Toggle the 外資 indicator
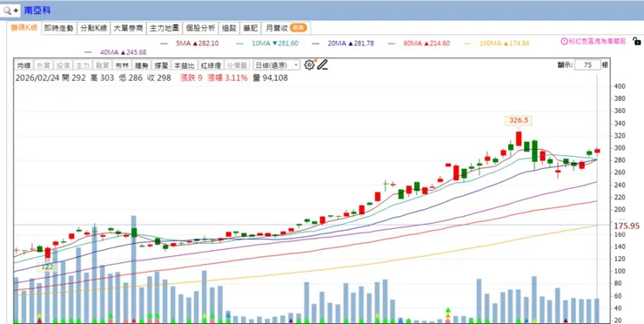The image size is (644, 324). (43, 65)
